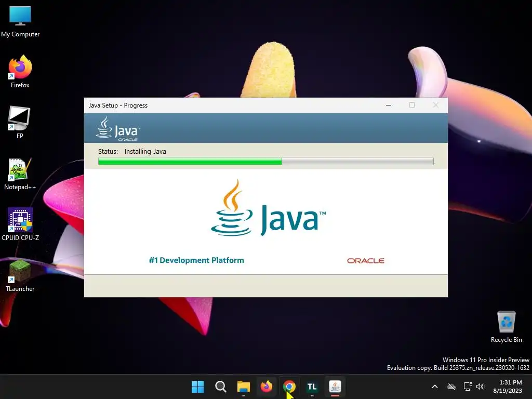Viewport: 532px width, 399px height.
Task: Minimize the Java Setup window
Action: [389, 105]
